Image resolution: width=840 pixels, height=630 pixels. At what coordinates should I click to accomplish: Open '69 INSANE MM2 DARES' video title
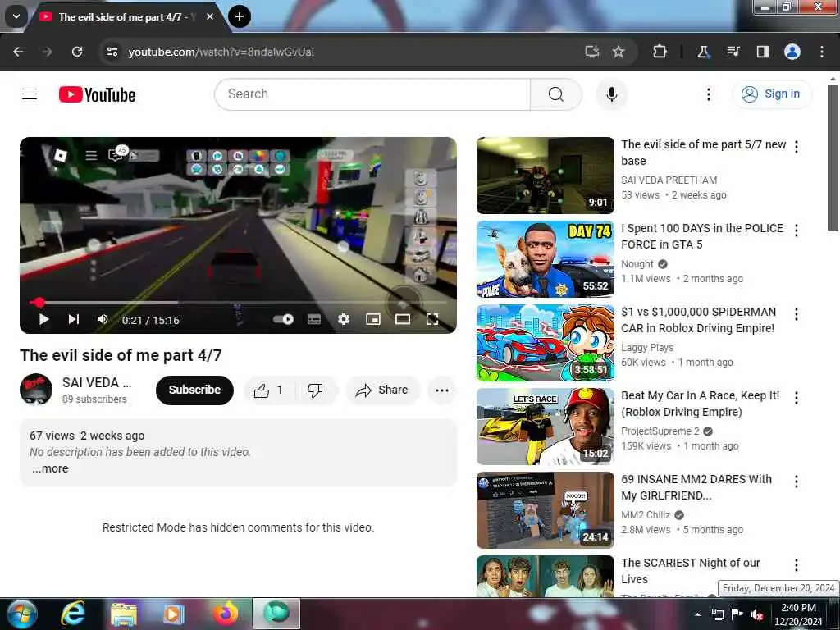point(696,487)
